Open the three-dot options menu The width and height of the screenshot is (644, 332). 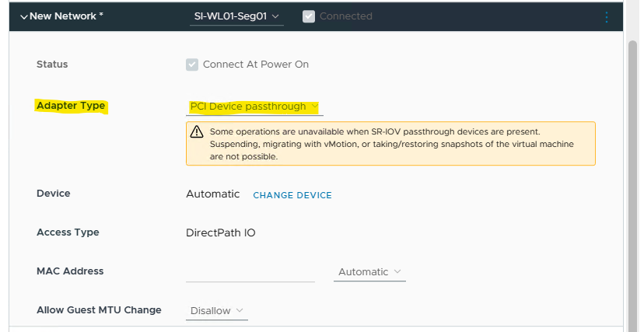pyautogui.click(x=606, y=17)
